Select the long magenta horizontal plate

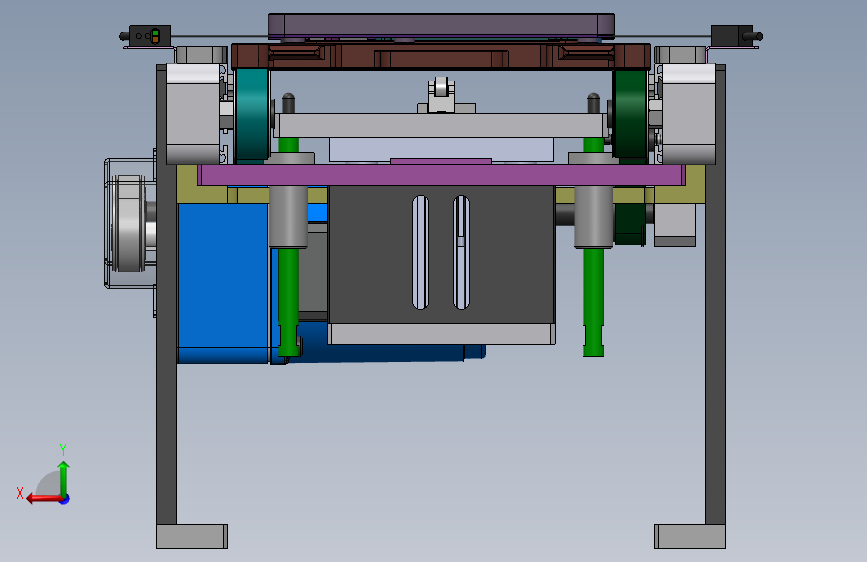click(441, 175)
